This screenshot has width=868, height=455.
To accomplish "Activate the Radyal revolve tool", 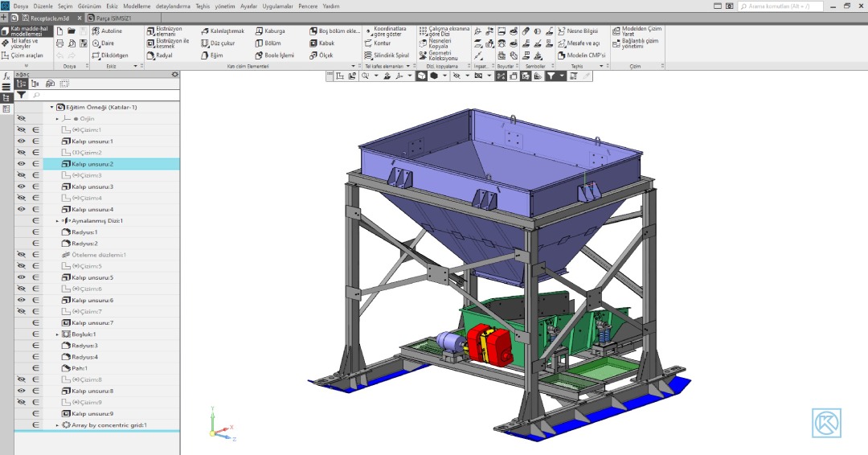I will click(160, 55).
